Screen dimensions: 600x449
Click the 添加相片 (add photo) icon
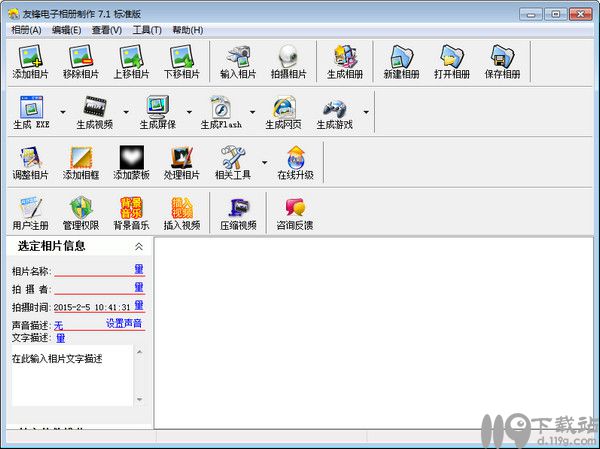[30, 57]
